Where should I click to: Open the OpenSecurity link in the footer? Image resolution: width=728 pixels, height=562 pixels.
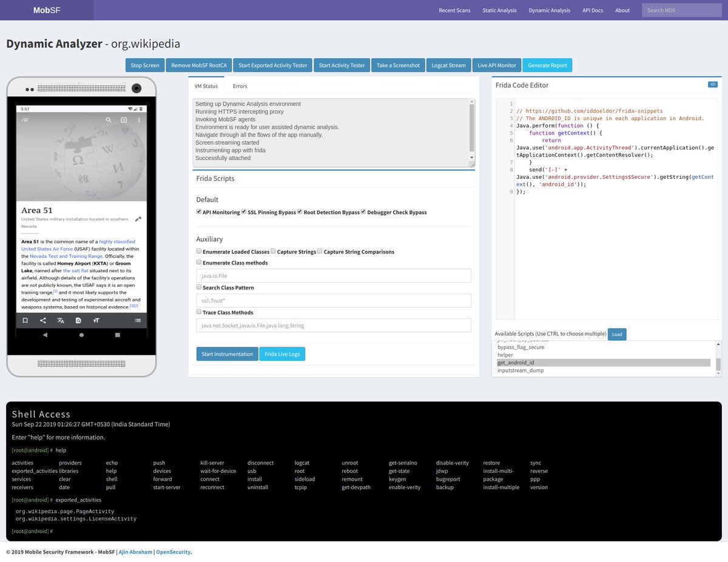(x=173, y=552)
